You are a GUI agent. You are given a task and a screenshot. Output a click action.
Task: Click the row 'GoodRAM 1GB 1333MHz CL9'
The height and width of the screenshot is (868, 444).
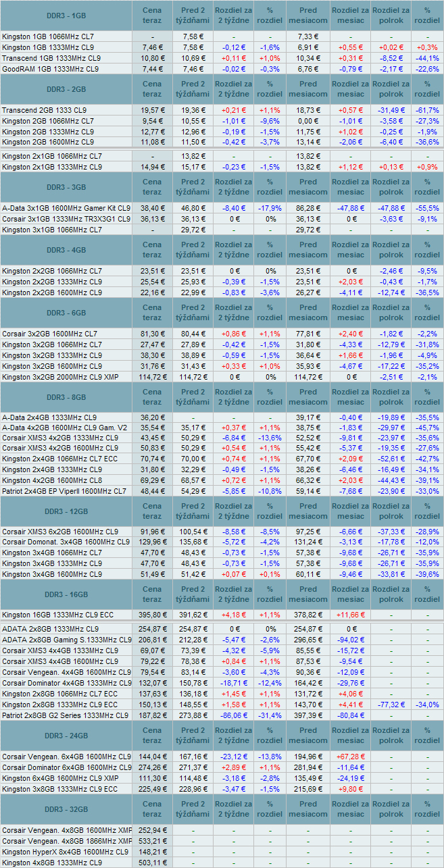click(x=222, y=69)
